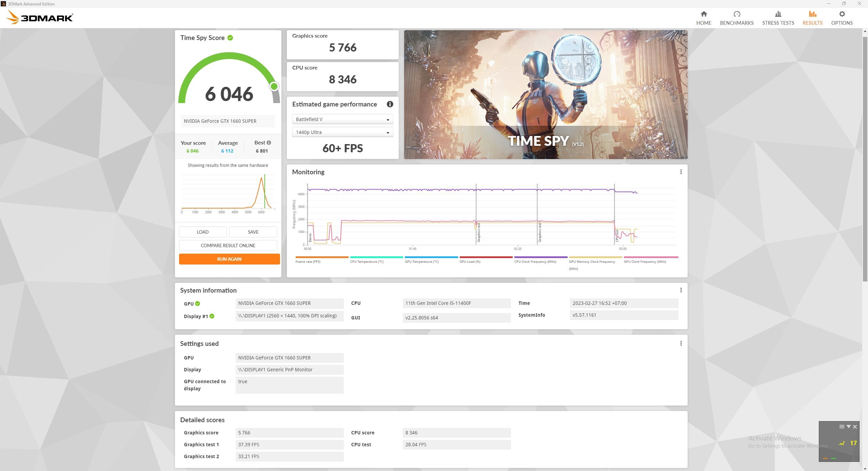The height and width of the screenshot is (471, 868).
Task: Click the Best score value 6 801
Action: pos(262,151)
